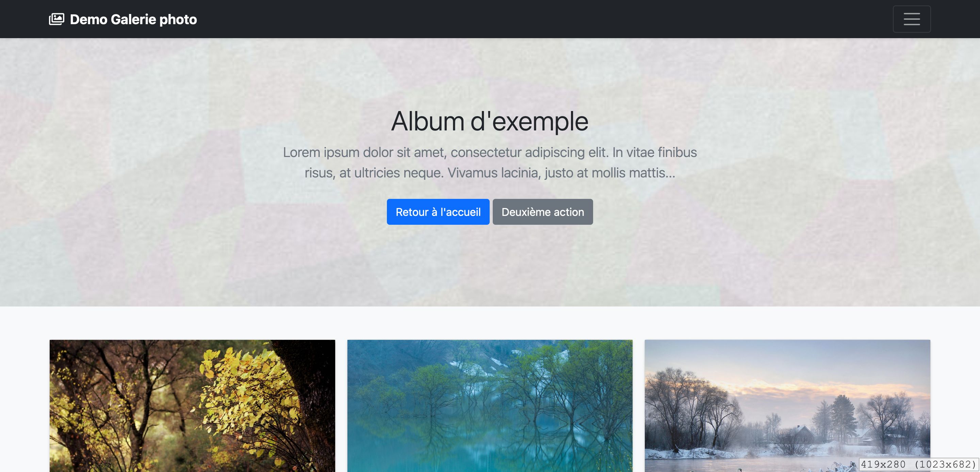This screenshot has width=980, height=472.
Task: Go to Demo Galerie photo home link
Action: pos(123,19)
